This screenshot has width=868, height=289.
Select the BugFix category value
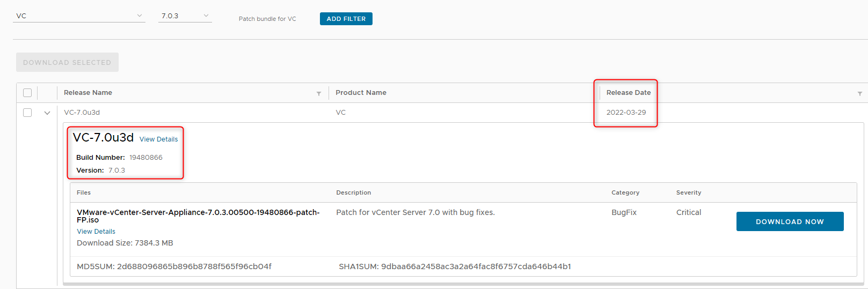pos(624,212)
